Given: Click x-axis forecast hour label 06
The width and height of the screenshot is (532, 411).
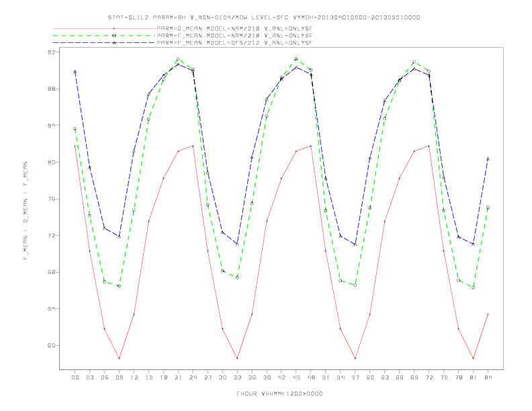Looking at the screenshot, I should [105, 377].
